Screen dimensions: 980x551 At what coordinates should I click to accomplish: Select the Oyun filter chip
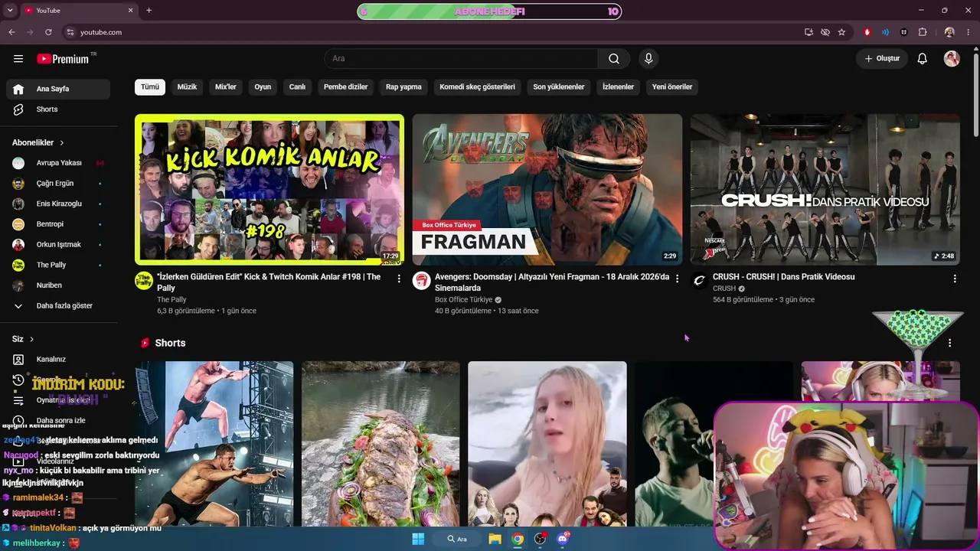[263, 86]
